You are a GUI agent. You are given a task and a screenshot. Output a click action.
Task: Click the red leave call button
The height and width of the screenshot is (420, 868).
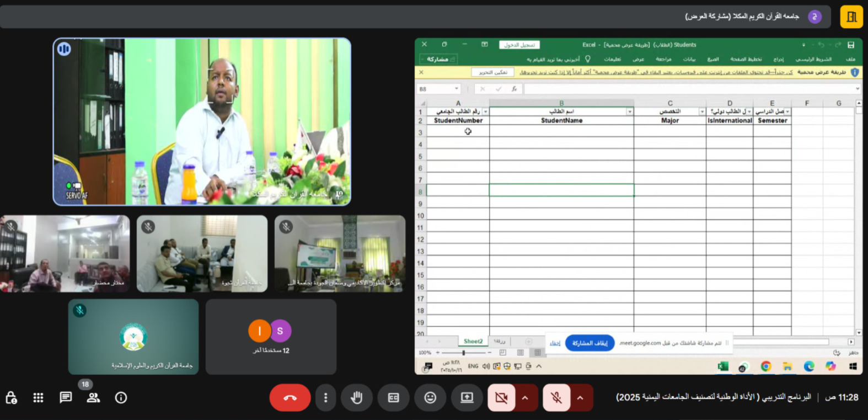click(290, 398)
